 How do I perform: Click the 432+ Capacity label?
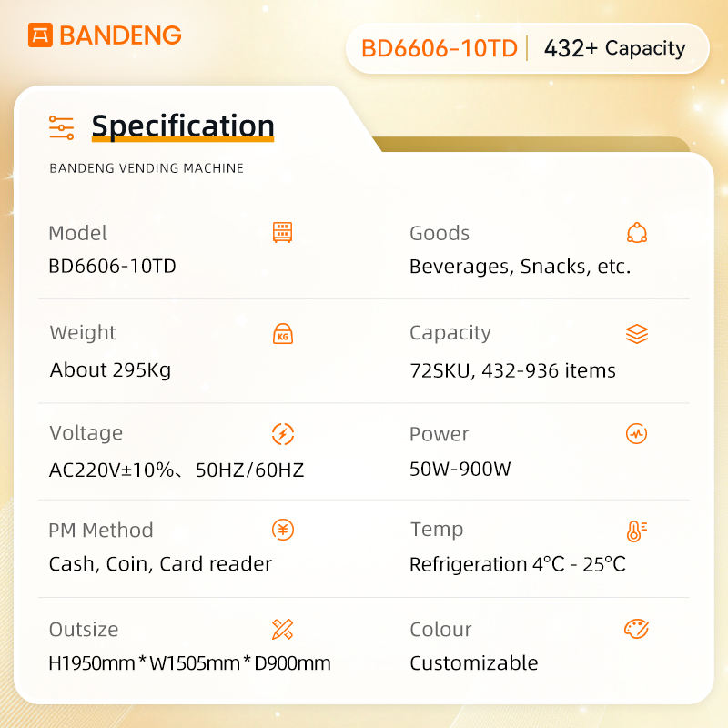(x=614, y=48)
